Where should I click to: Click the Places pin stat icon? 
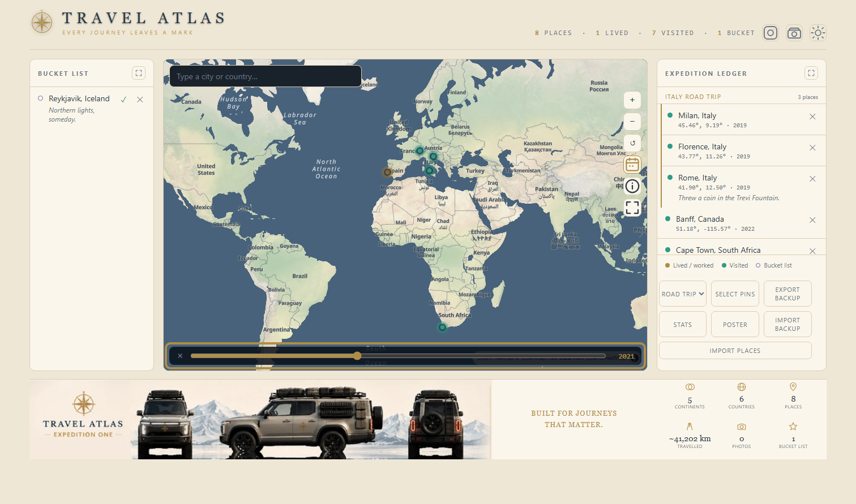pyautogui.click(x=793, y=387)
